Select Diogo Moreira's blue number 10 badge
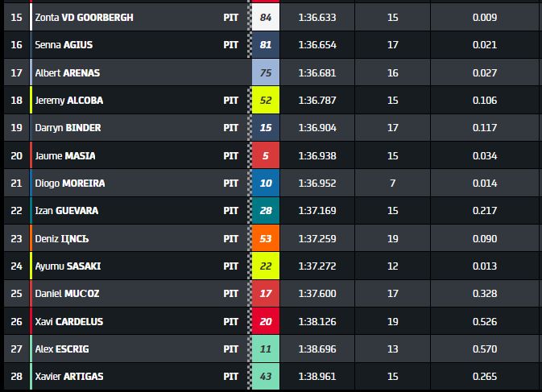This screenshot has width=542, height=392. point(266,184)
